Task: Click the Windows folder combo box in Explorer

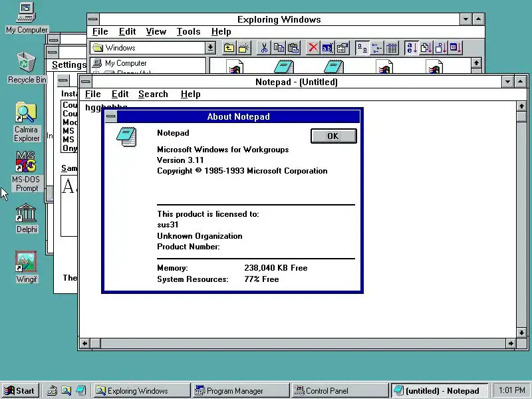Action: point(153,48)
